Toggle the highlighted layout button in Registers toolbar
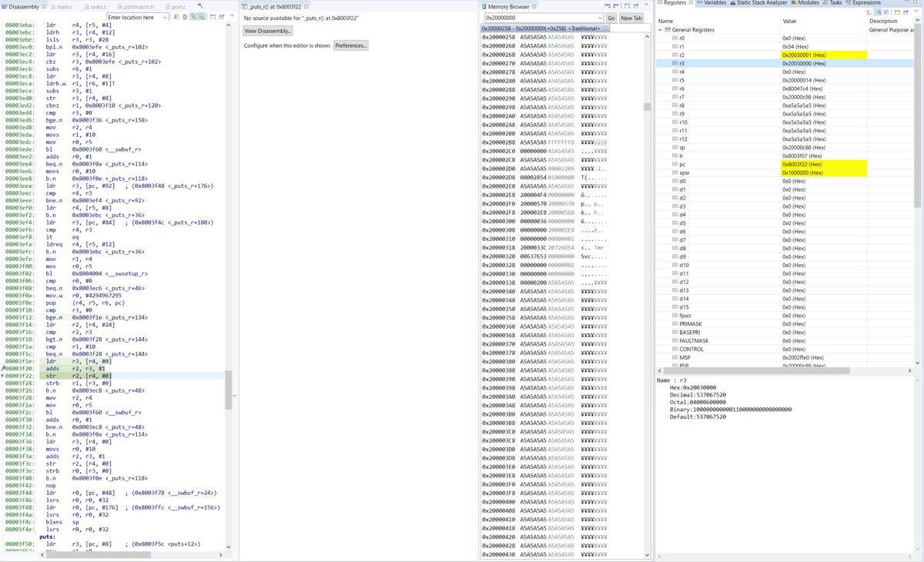 pos(878,11)
